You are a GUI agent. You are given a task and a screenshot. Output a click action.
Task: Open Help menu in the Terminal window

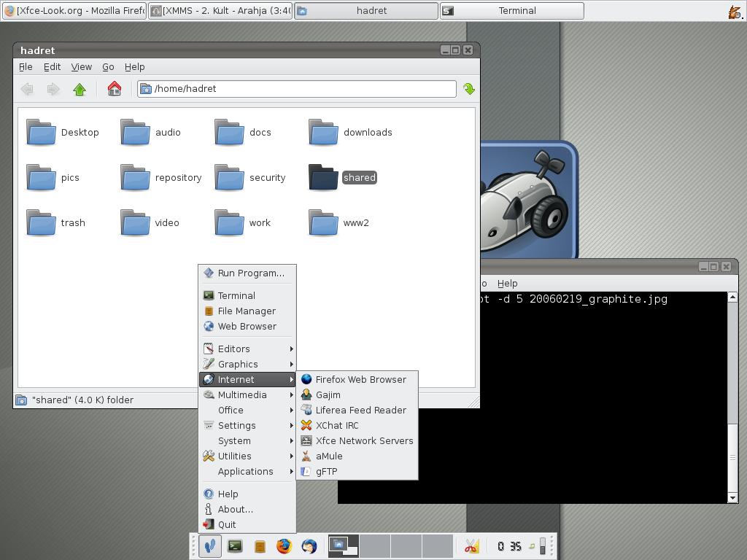[508, 284]
